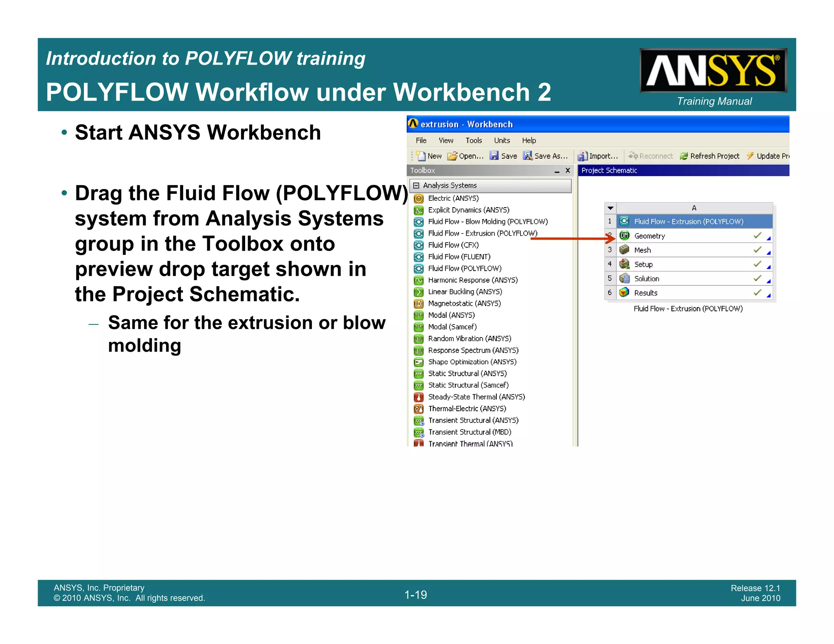The image size is (834, 644).
Task: Click the Update Project button
Action: click(768, 156)
